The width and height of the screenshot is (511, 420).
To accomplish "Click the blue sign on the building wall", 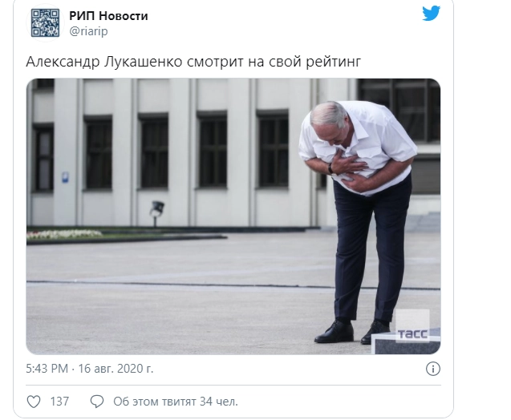I will click(65, 177).
